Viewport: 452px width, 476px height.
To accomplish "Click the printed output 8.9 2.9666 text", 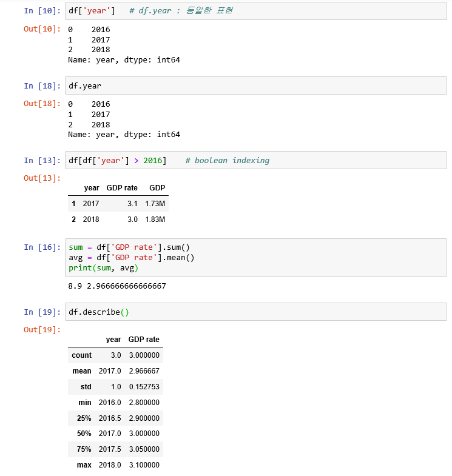I will pyautogui.click(x=117, y=286).
